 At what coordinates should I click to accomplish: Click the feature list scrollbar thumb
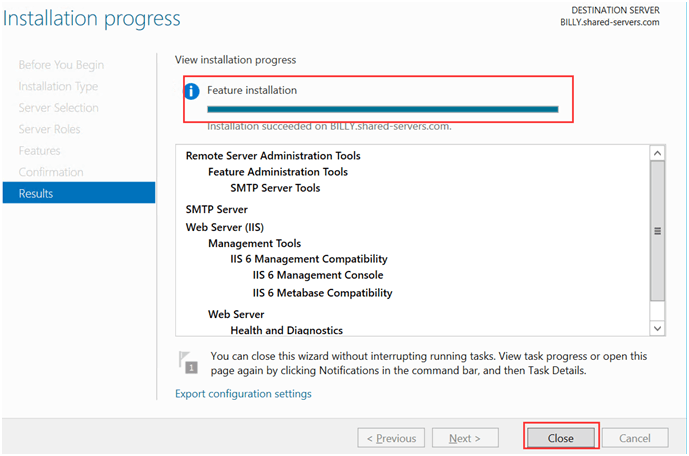click(657, 230)
